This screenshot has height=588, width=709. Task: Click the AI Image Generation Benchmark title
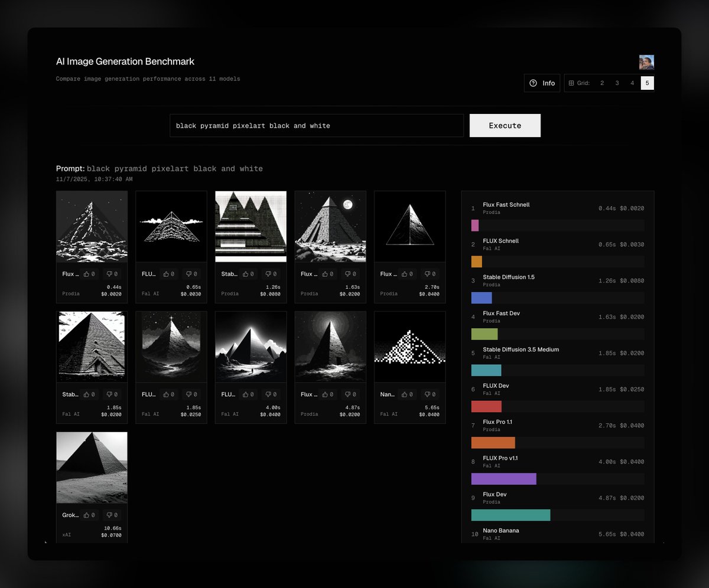pos(125,61)
